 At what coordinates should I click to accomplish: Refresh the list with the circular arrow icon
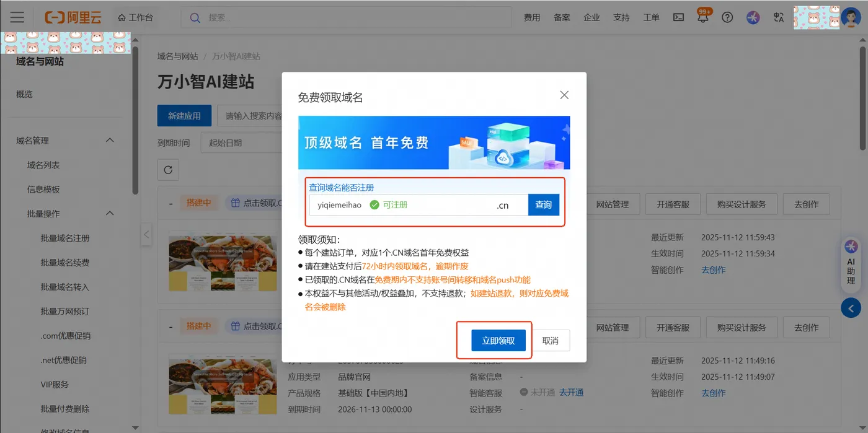(x=168, y=169)
